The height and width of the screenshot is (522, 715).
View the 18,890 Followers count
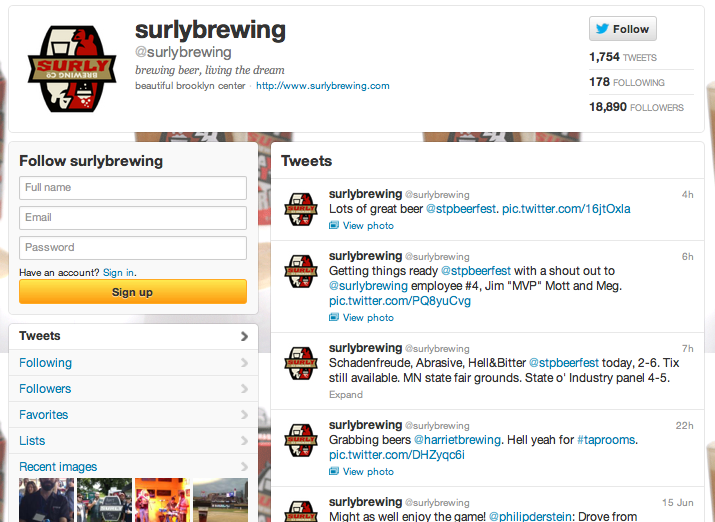click(x=636, y=107)
